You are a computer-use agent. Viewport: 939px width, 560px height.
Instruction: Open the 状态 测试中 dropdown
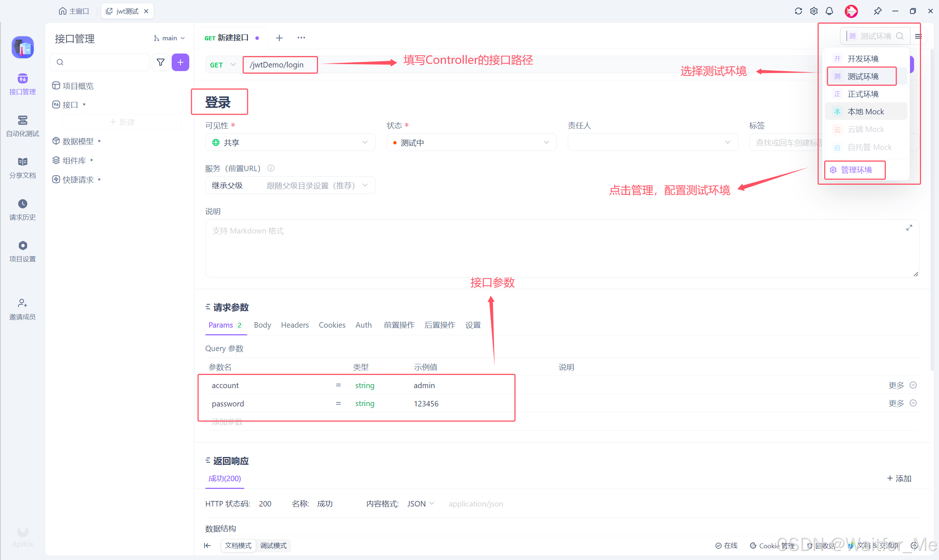(471, 143)
